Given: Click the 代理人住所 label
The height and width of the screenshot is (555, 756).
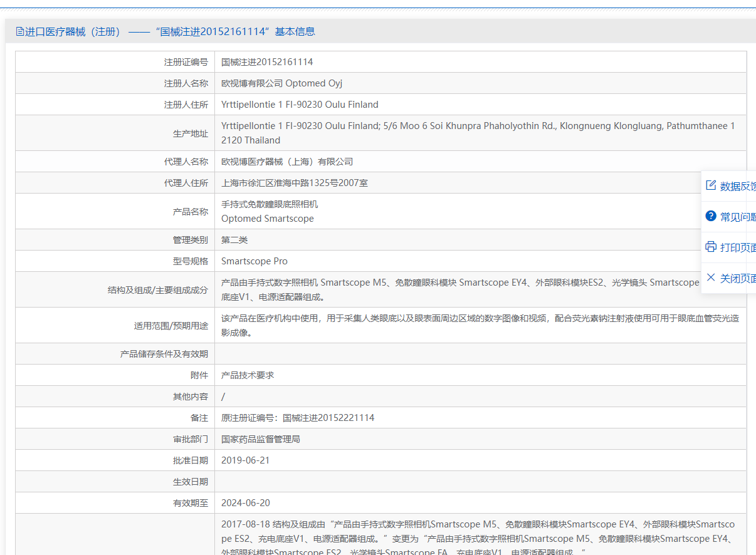Looking at the screenshot, I should coord(186,183).
